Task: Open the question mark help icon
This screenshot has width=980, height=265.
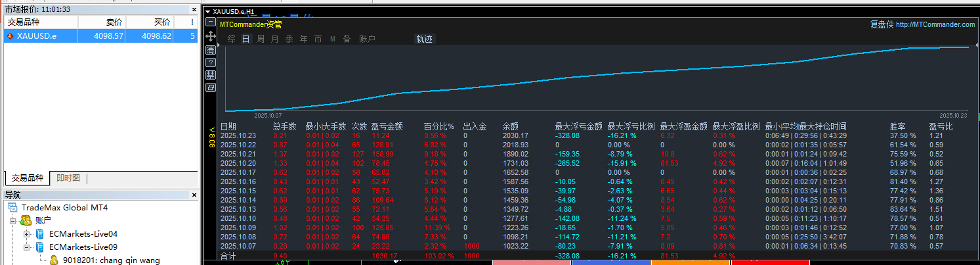Action: [x=211, y=62]
